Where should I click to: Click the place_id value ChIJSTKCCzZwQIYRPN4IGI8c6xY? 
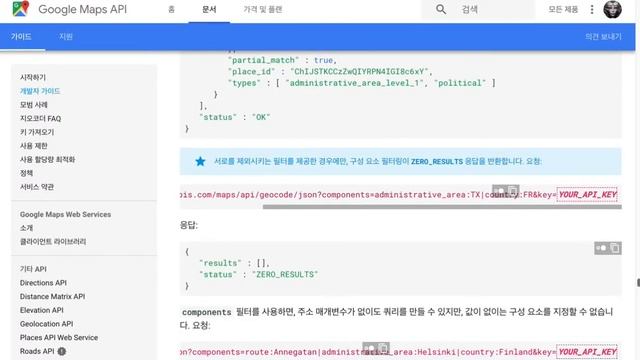click(x=361, y=71)
